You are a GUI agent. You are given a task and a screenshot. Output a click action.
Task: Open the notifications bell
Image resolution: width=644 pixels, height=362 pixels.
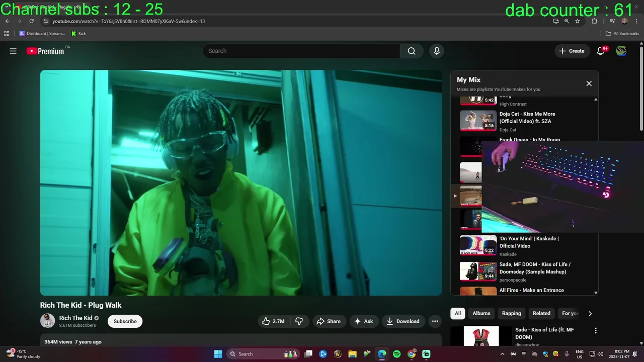click(x=601, y=51)
